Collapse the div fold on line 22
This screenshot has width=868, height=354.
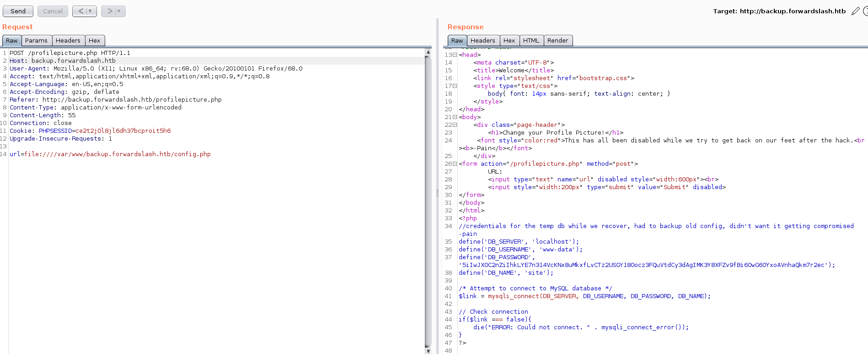(455, 125)
